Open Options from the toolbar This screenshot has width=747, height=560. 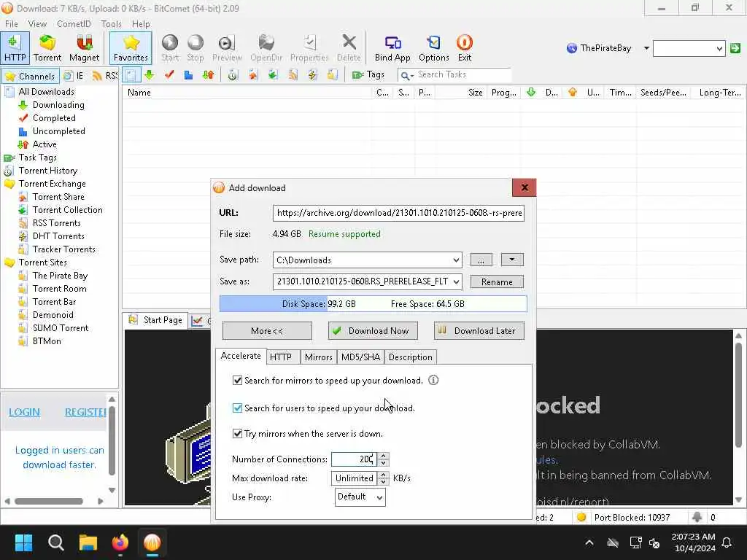[433, 48]
